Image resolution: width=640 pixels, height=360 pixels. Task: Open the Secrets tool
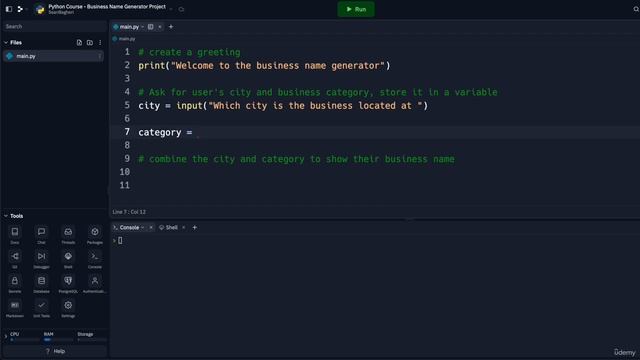15,284
